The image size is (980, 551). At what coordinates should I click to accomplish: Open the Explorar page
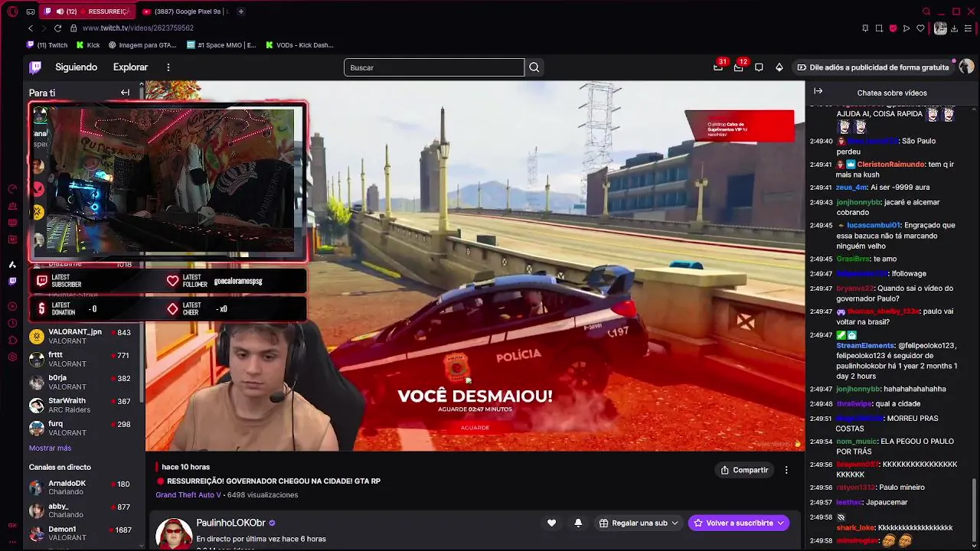[x=130, y=67]
